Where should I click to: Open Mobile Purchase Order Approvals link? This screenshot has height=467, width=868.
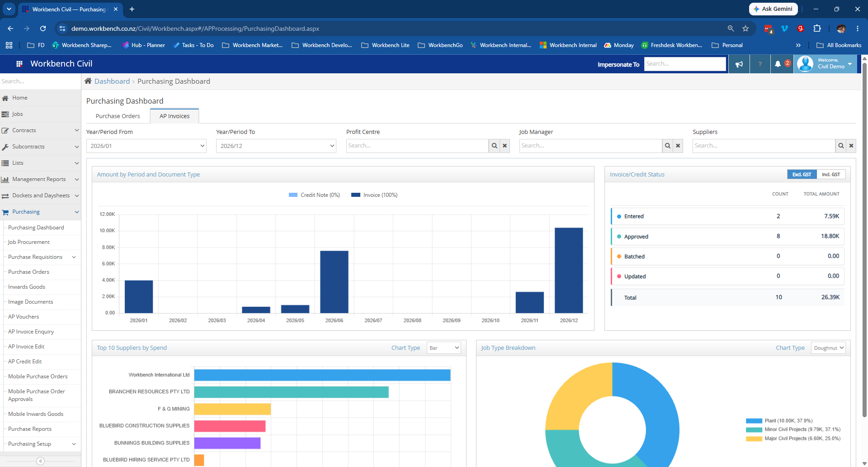point(37,395)
